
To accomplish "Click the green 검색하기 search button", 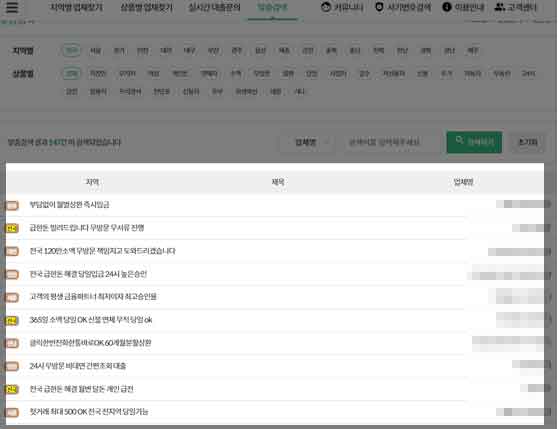I will pyautogui.click(x=474, y=142).
